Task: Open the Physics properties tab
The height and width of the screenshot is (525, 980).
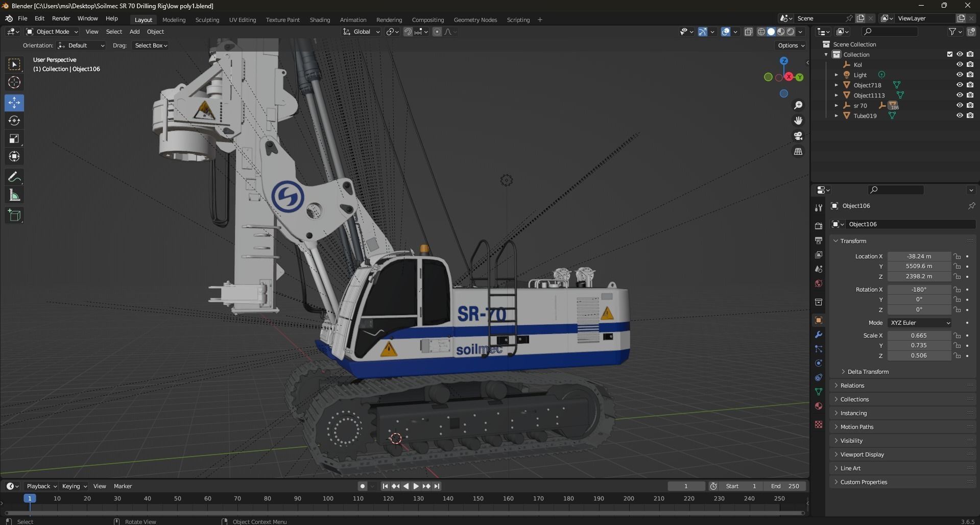Action: (x=819, y=363)
